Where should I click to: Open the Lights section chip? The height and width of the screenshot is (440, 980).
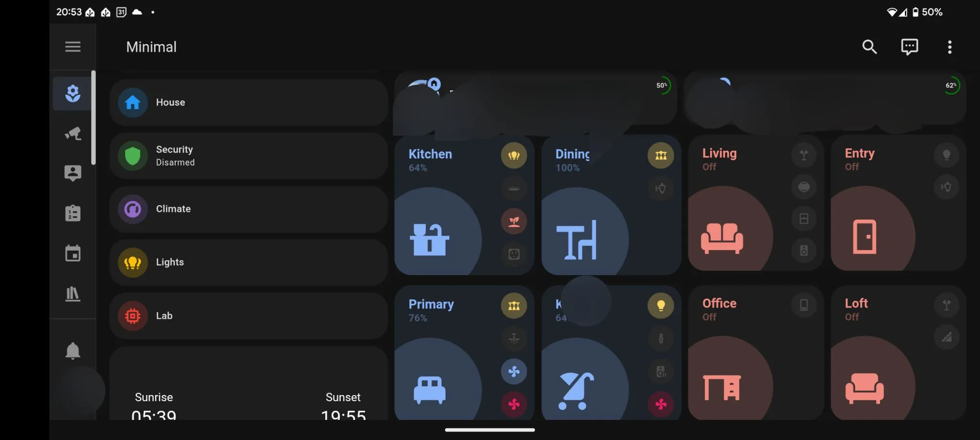pos(248,263)
